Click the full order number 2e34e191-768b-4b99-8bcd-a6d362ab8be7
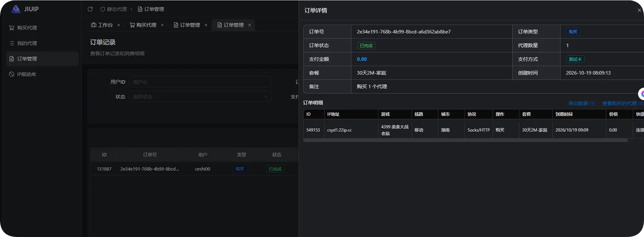Viewport: 644px width, 237px height. coord(404,32)
